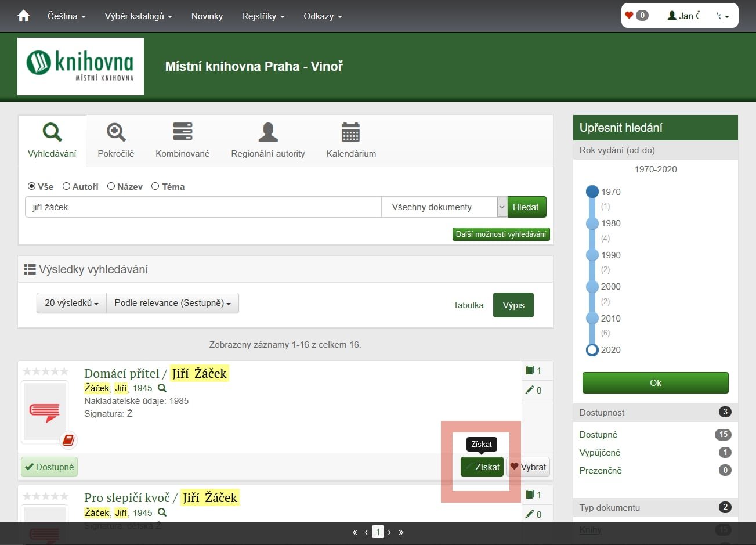756x545 pixels.
Task: Select the Autoři radio button
Action: (67, 186)
